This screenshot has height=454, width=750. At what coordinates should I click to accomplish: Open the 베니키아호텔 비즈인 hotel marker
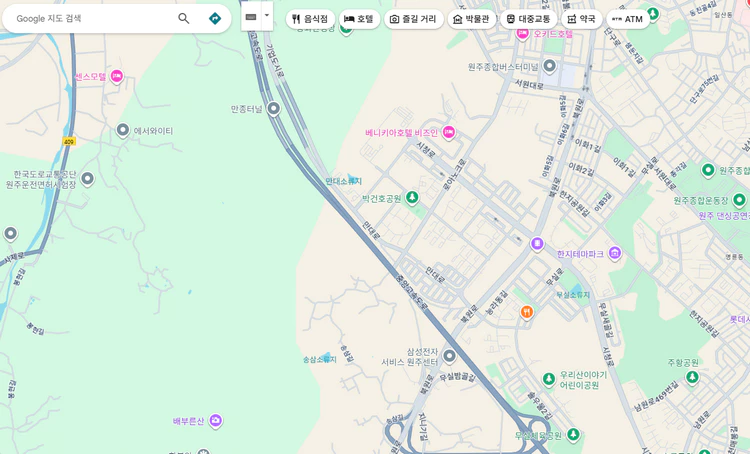(x=449, y=132)
